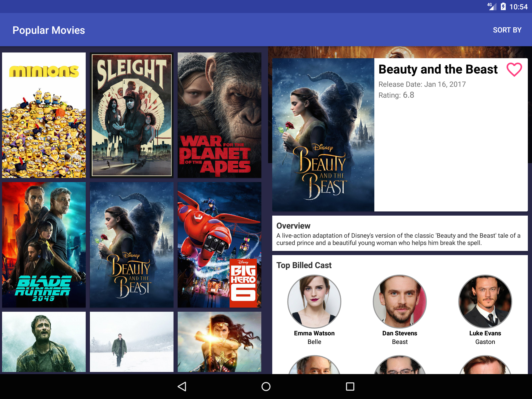The image size is (532, 399).
Task: Open the Sleight movie poster
Action: click(131, 115)
